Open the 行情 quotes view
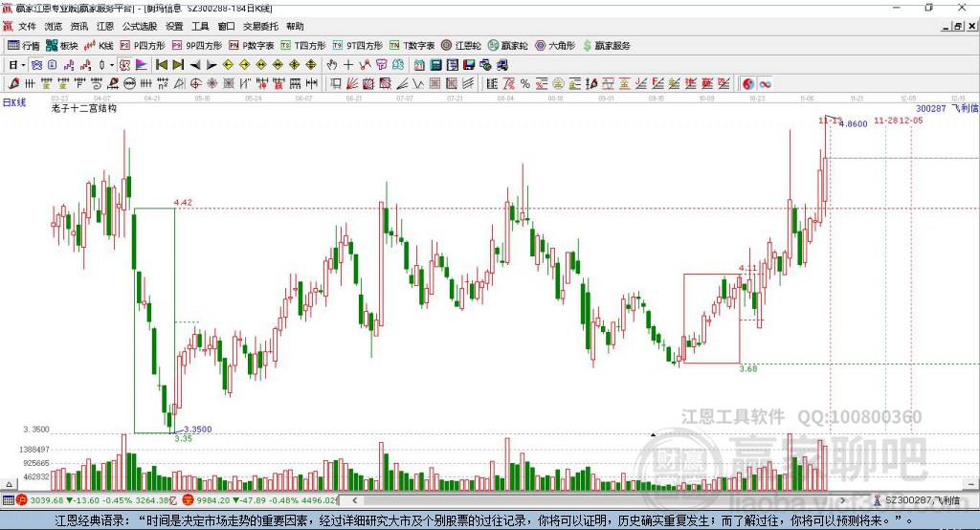980x530 pixels. tap(24, 46)
